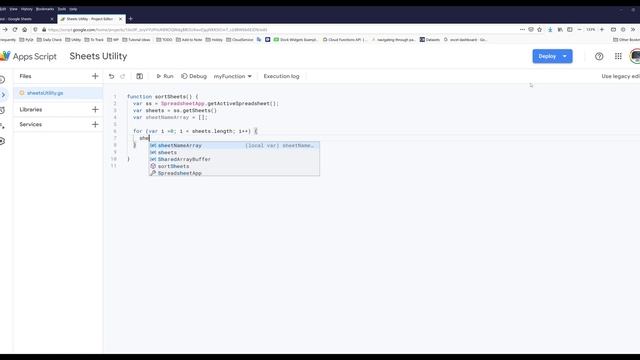640x360 pixels.
Task: Open the Tools menu
Action: coord(62,9)
